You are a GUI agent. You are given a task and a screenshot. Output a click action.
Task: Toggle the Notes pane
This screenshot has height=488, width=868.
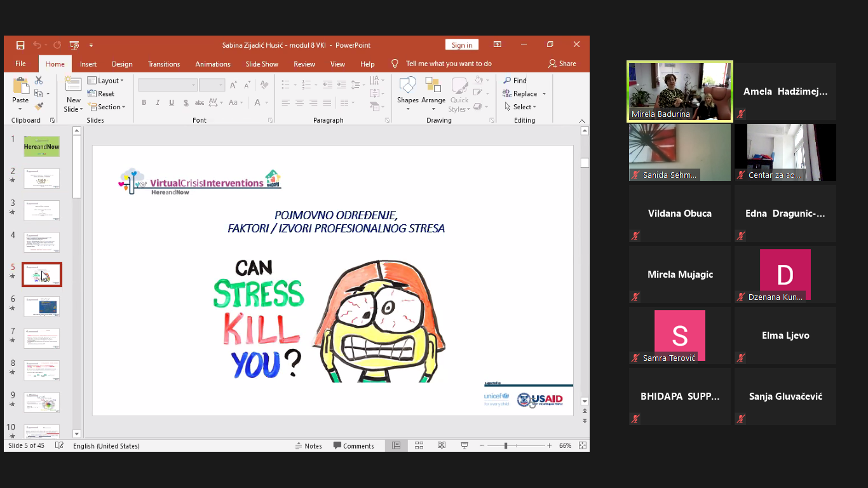coord(309,445)
